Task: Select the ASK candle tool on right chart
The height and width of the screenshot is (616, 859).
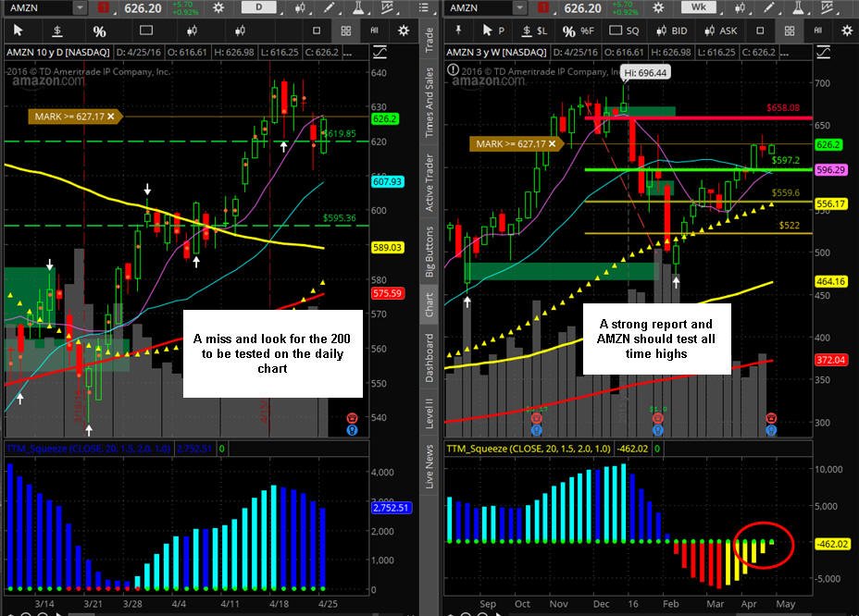Action: tap(721, 31)
